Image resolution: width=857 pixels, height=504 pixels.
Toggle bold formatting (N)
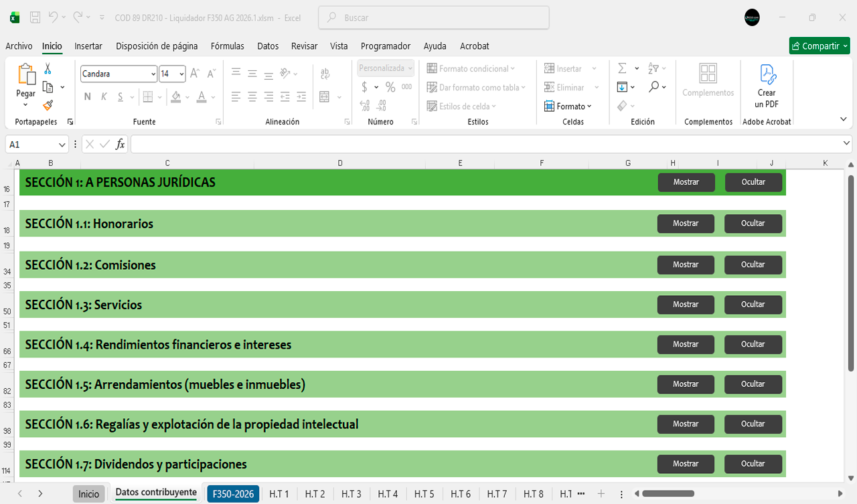point(88,96)
